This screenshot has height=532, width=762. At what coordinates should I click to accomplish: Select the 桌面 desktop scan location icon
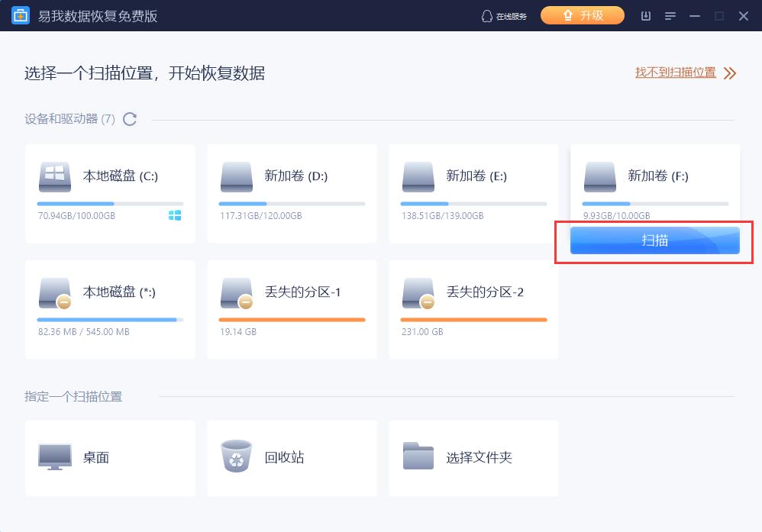54,458
